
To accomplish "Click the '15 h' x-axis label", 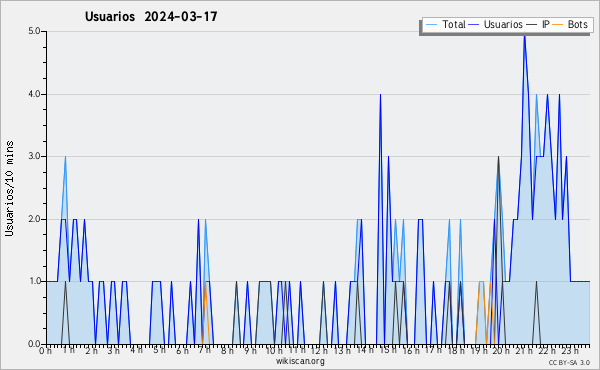I will (x=388, y=350).
